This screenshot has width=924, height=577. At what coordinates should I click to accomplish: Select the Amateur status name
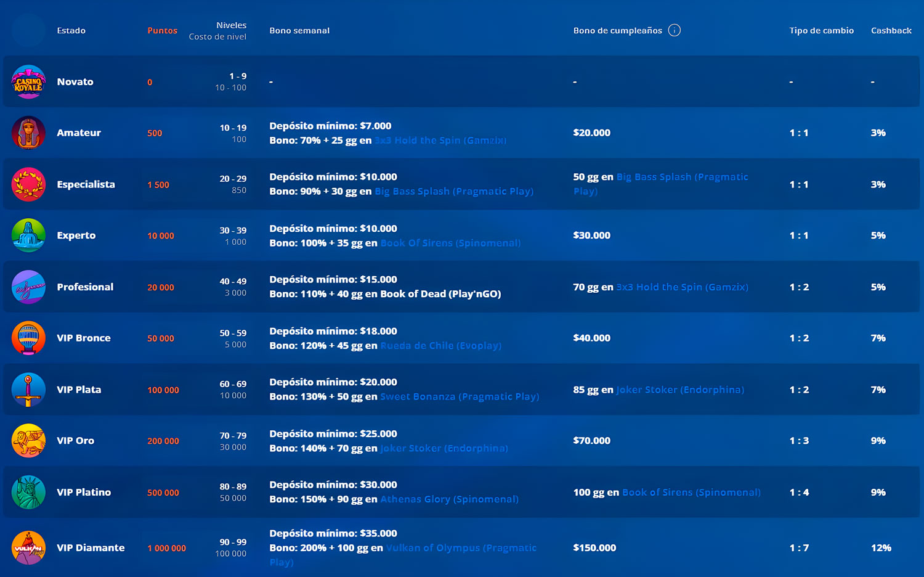pos(79,133)
